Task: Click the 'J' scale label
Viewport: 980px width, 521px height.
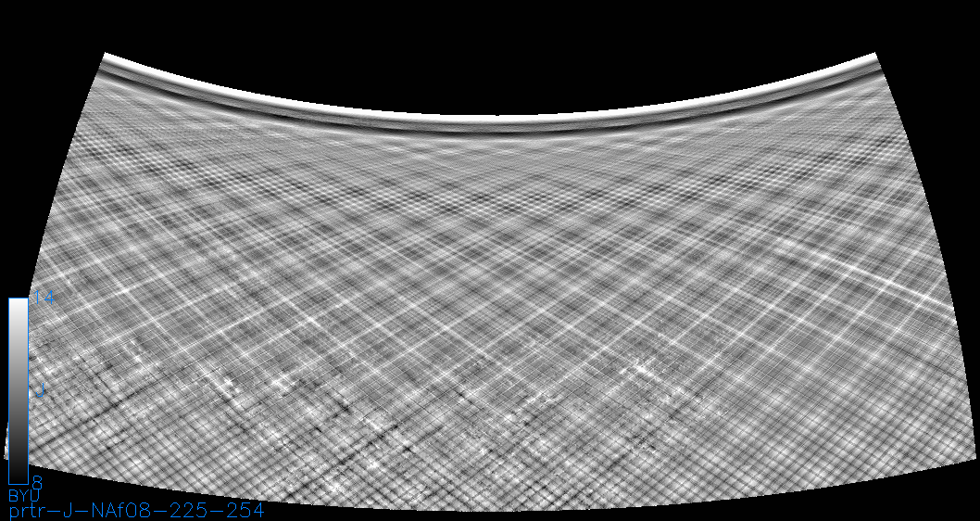Action: [x=40, y=391]
